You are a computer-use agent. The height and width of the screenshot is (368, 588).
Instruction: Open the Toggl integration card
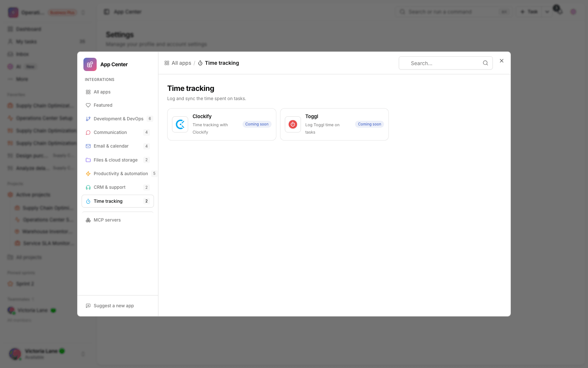tap(334, 124)
